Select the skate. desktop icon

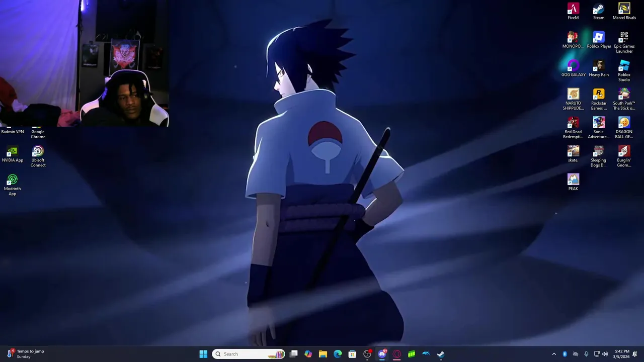pyautogui.click(x=573, y=154)
